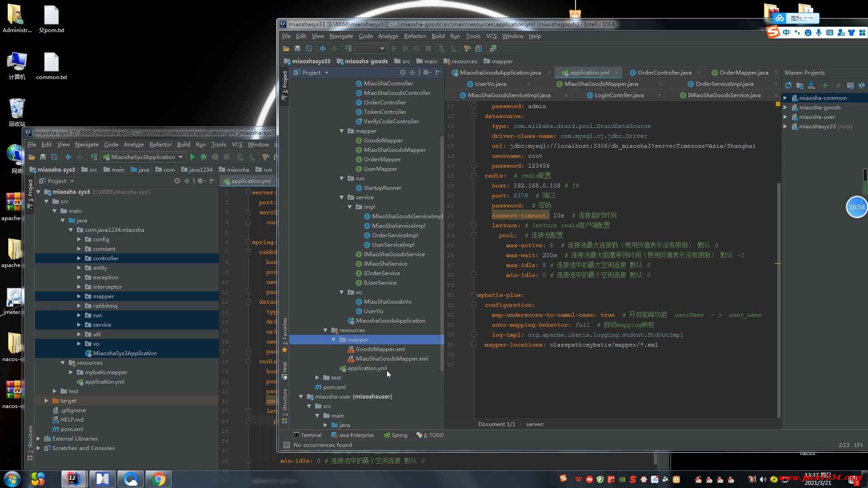Click resources breadcrumb in navigation bar
Screen dimensions: 868x488
[x=460, y=61]
